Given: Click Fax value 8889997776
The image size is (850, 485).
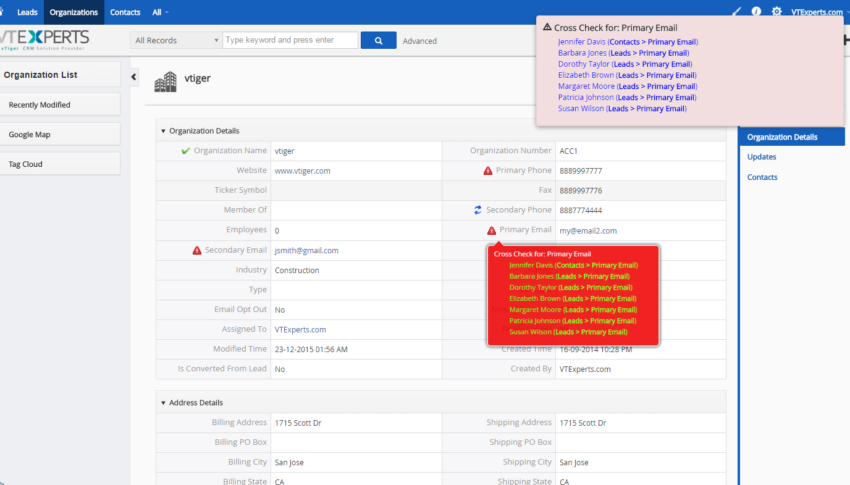Looking at the screenshot, I should tap(581, 191).
